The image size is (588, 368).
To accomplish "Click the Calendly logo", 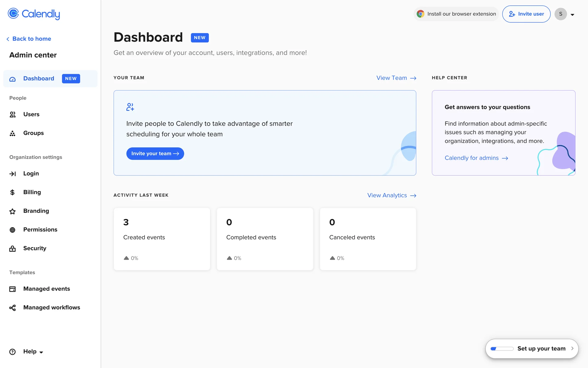I will coord(34,14).
